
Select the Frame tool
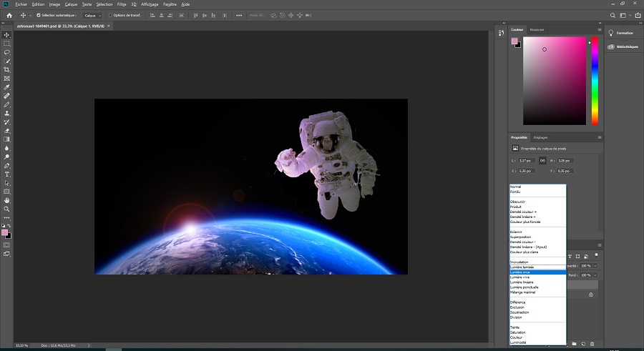point(6,79)
